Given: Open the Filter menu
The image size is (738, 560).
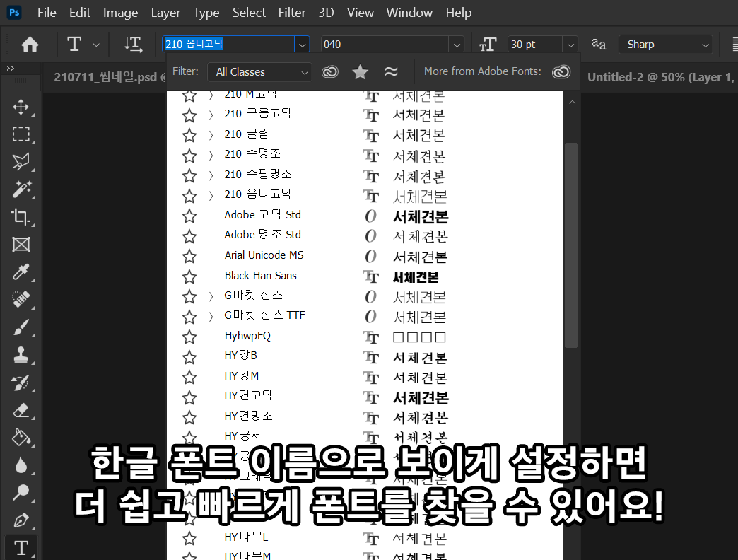Looking at the screenshot, I should [x=292, y=13].
